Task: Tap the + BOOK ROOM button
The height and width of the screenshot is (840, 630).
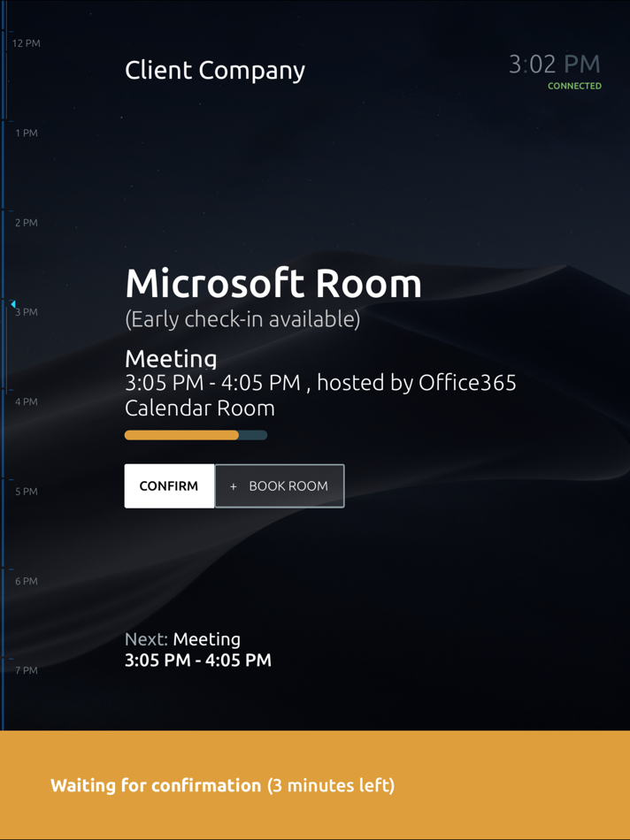Action: [x=280, y=486]
